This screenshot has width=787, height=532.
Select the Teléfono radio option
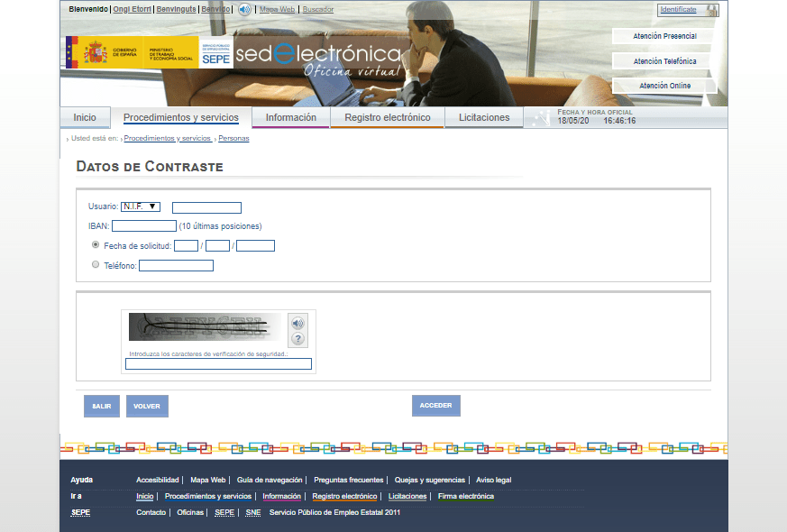[x=96, y=265]
